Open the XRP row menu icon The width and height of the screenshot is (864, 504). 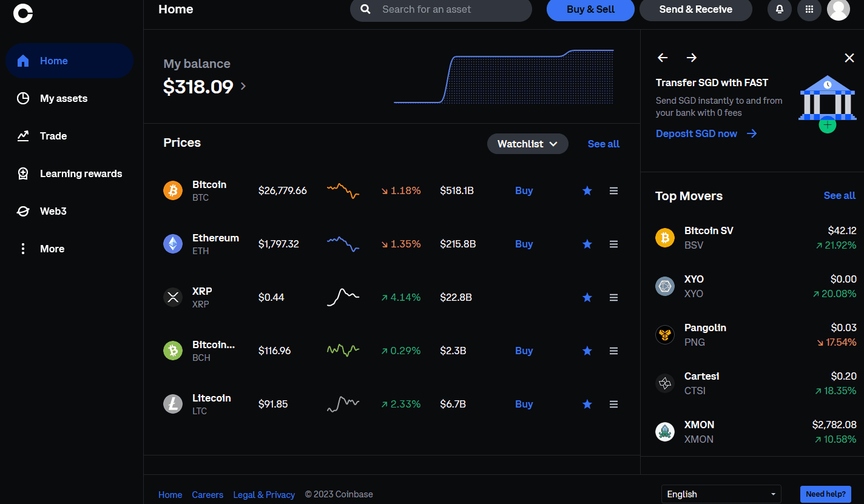point(613,297)
